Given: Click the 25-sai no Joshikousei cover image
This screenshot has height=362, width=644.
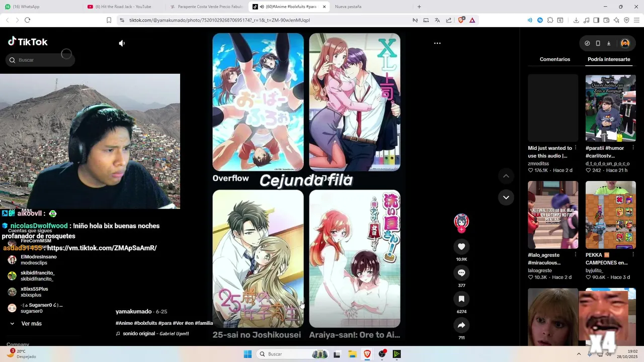Looking at the screenshot, I should click(258, 258).
